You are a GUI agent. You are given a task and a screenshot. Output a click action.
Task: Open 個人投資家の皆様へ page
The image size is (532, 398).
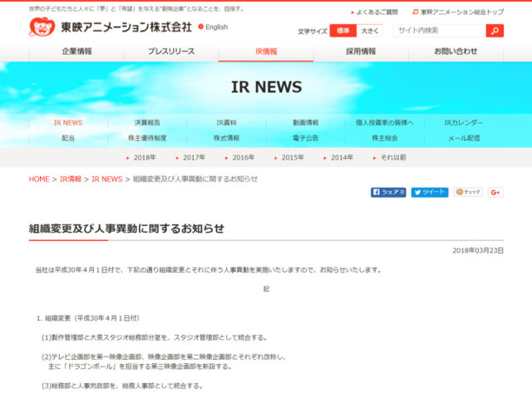click(385, 123)
